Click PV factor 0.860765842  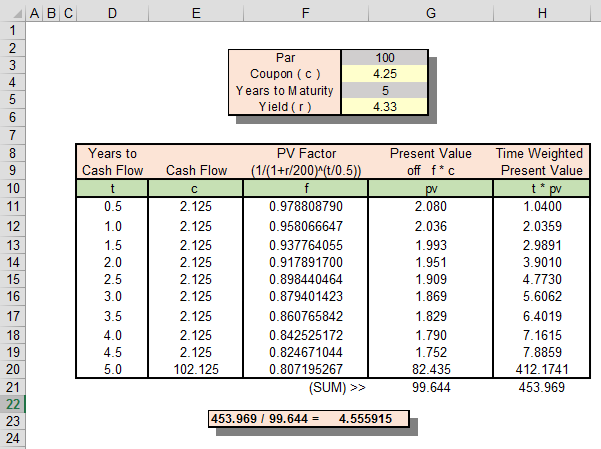click(305, 316)
